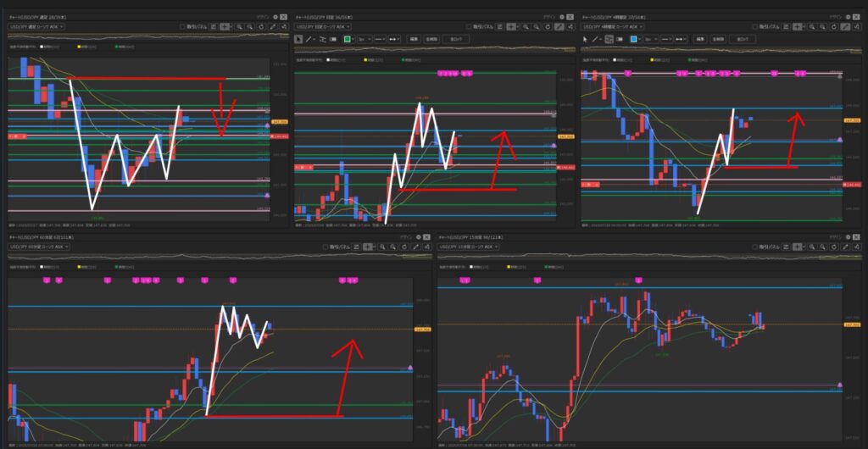Click 編集 button in 4-hour chart drawing bar
Image resolution: width=868 pixels, height=449 pixels.
pos(700,39)
